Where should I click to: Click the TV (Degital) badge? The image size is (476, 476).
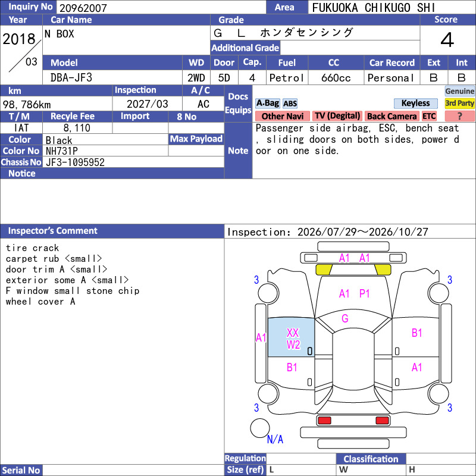337,116
